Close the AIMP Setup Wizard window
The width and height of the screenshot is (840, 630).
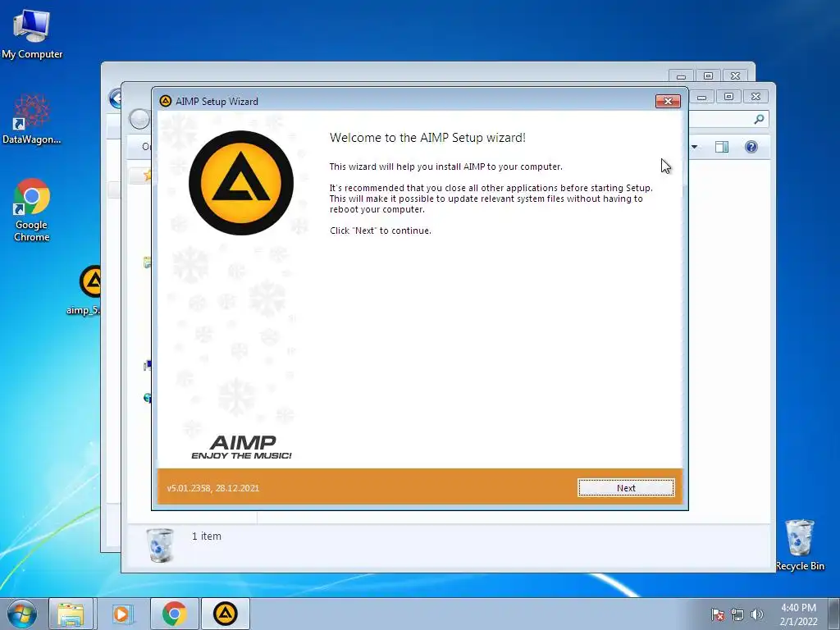coord(668,101)
